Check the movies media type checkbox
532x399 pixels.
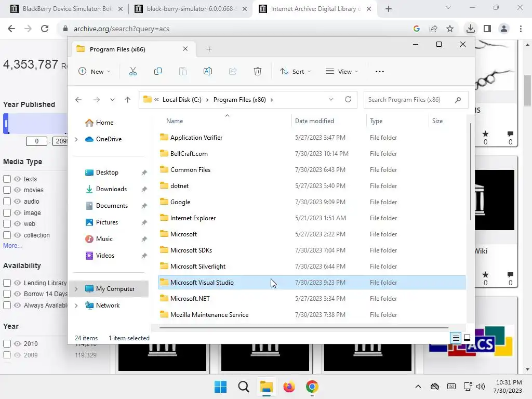[x=7, y=190]
